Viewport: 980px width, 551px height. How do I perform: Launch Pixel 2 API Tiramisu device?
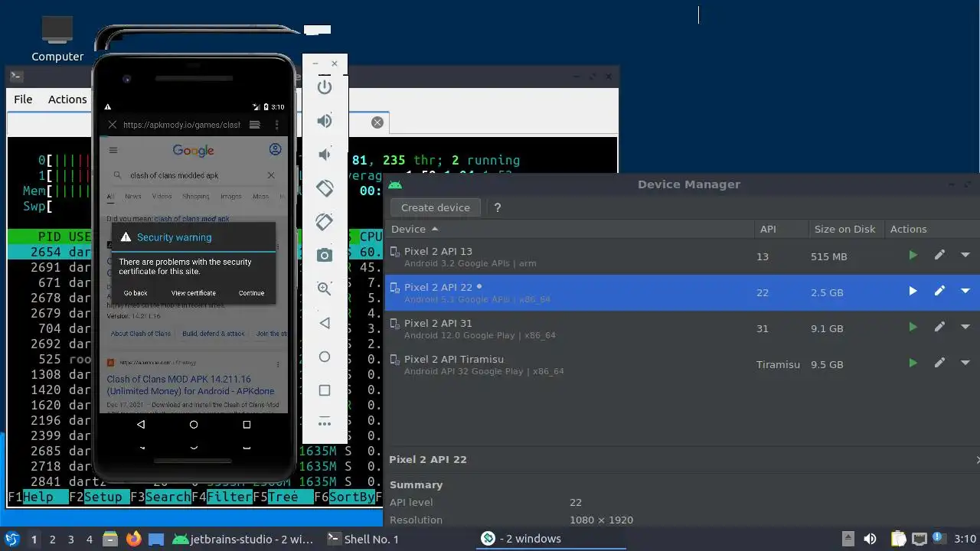[x=913, y=364]
